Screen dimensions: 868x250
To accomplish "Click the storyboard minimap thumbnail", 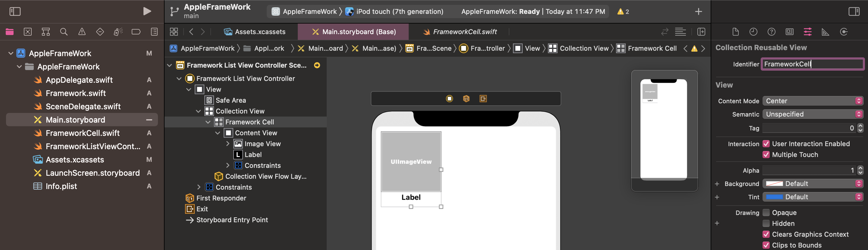I will [664, 130].
